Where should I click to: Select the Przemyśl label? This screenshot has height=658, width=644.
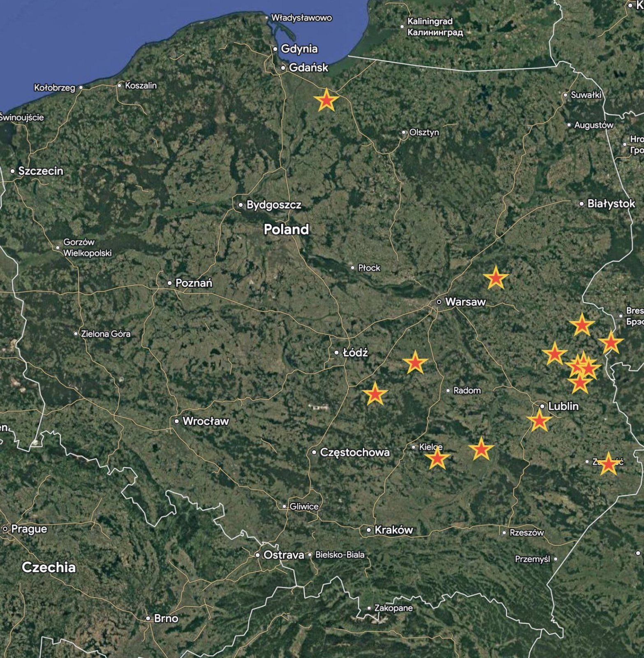coord(532,559)
